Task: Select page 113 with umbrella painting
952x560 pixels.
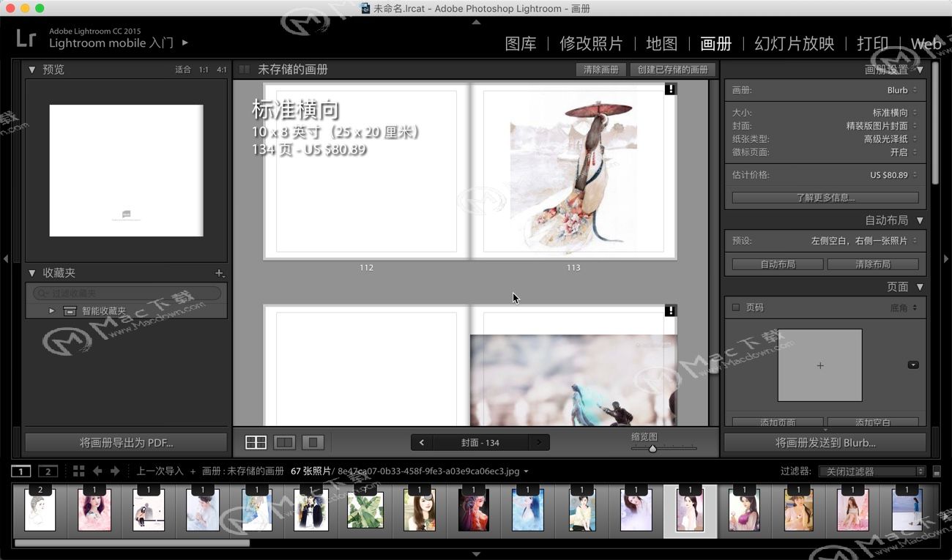Action: point(573,171)
